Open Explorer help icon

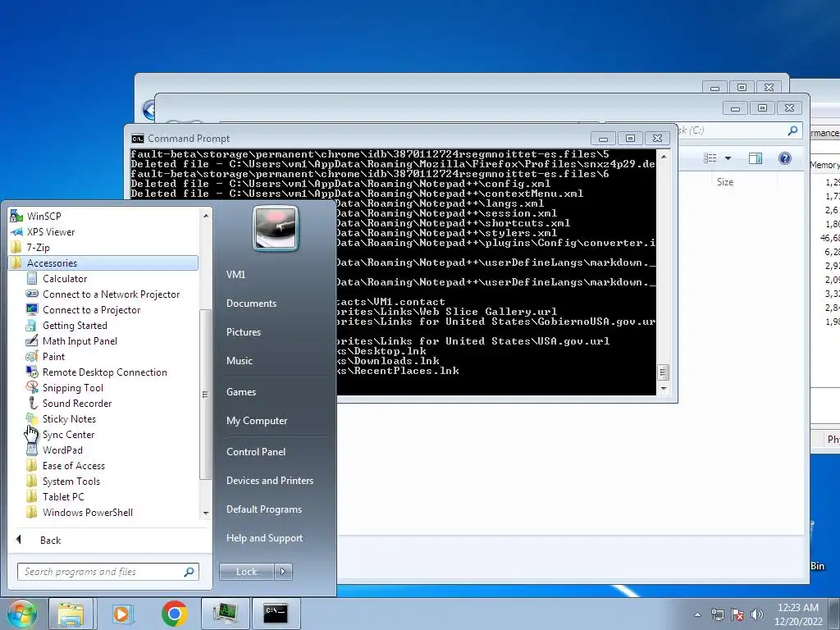[x=785, y=158]
